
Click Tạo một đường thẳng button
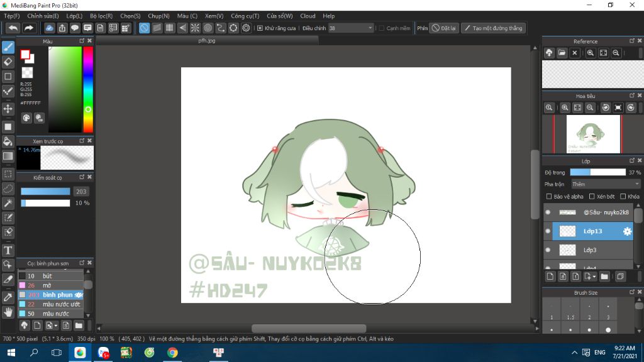pyautogui.click(x=493, y=28)
